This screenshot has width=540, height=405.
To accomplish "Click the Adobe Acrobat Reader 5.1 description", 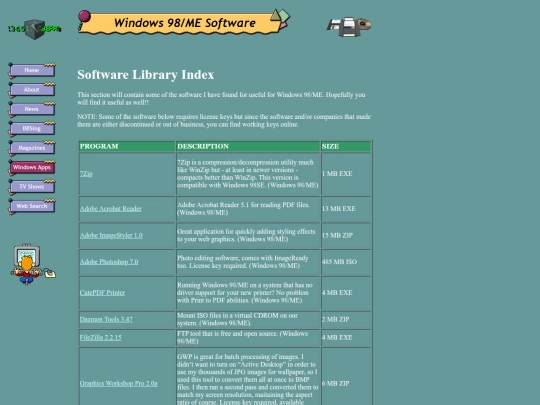I will [243, 209].
